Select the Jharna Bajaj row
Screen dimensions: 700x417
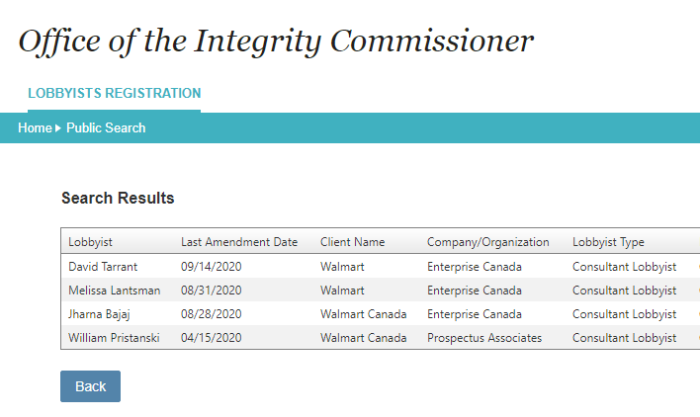point(380,314)
